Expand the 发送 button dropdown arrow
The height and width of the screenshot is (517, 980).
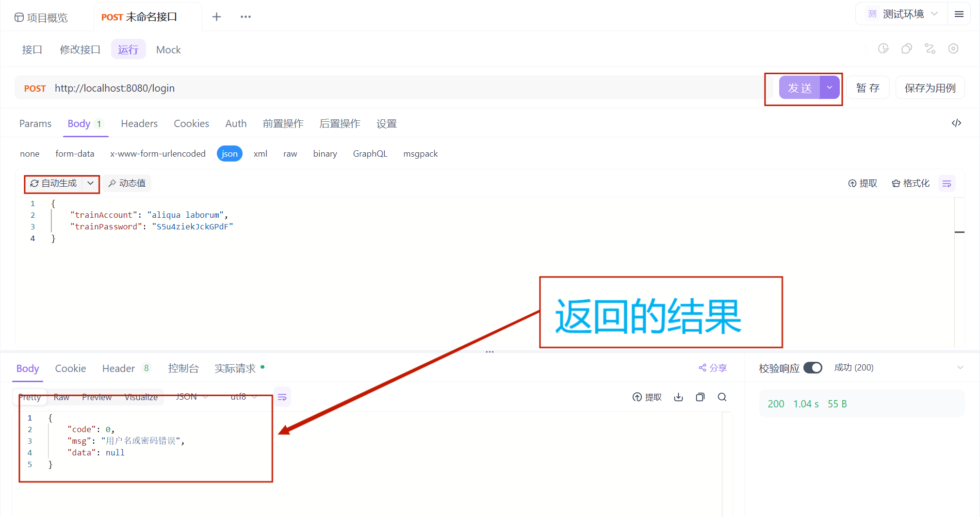click(x=830, y=88)
